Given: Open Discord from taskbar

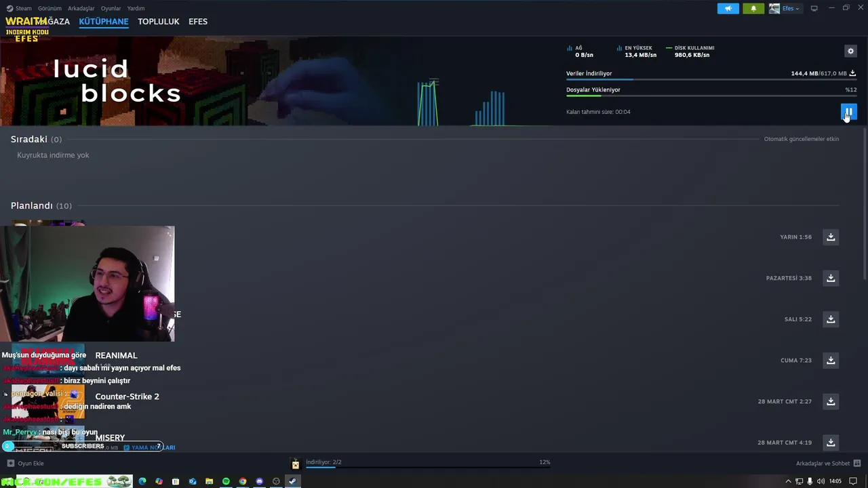Looking at the screenshot, I should coord(259,481).
